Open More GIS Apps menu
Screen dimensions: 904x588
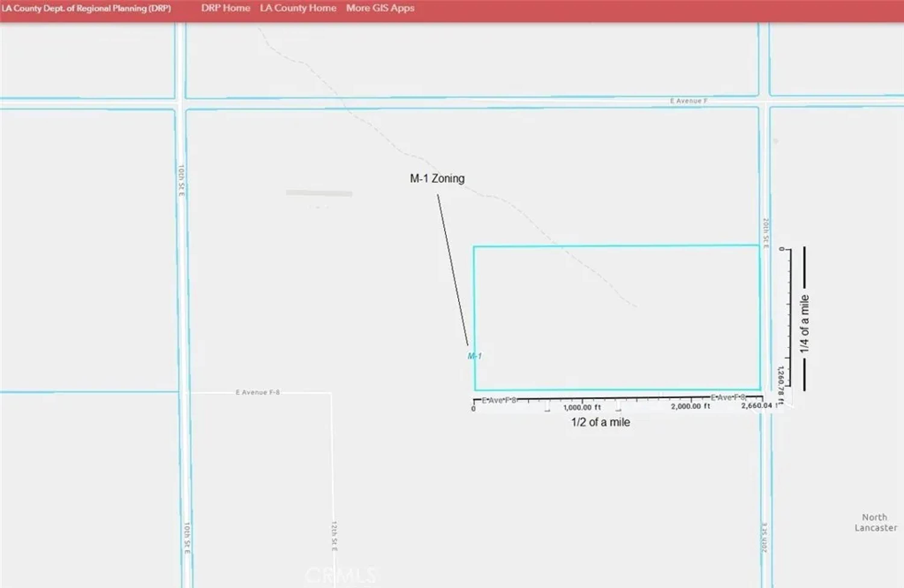pyautogui.click(x=380, y=8)
